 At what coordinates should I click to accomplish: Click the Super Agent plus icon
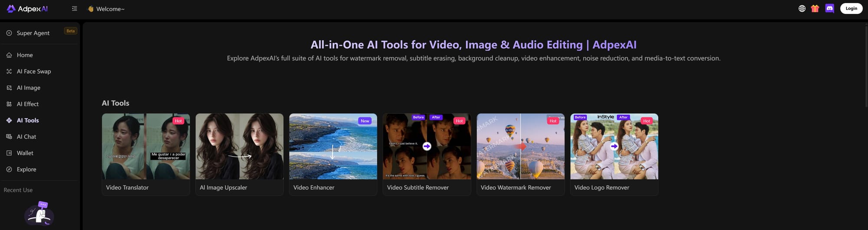point(9,33)
